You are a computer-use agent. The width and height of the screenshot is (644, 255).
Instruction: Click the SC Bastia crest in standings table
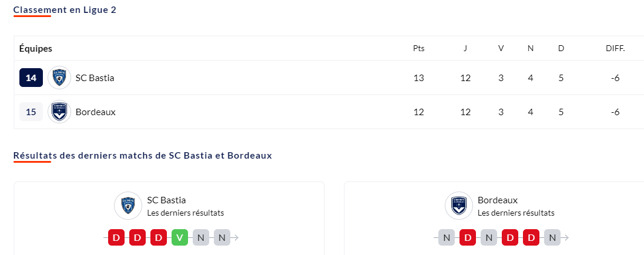pyautogui.click(x=59, y=78)
